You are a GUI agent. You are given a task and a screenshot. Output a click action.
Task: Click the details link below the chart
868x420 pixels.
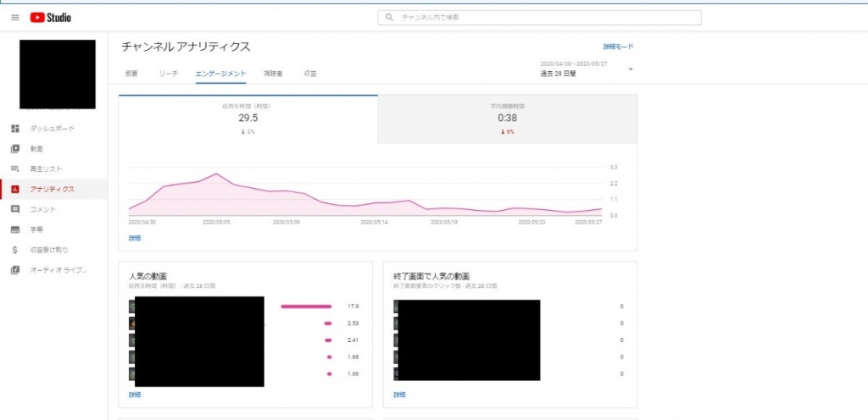pos(135,238)
